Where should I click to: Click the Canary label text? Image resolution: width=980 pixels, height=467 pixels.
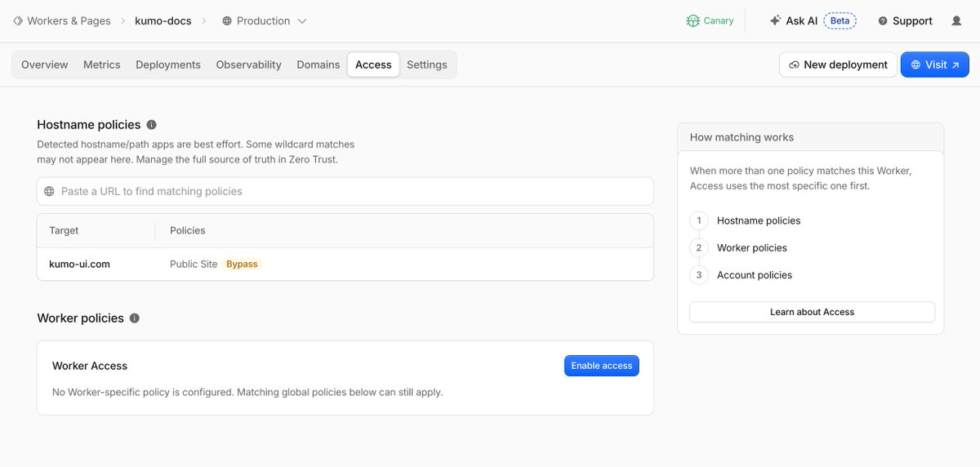coord(719,21)
